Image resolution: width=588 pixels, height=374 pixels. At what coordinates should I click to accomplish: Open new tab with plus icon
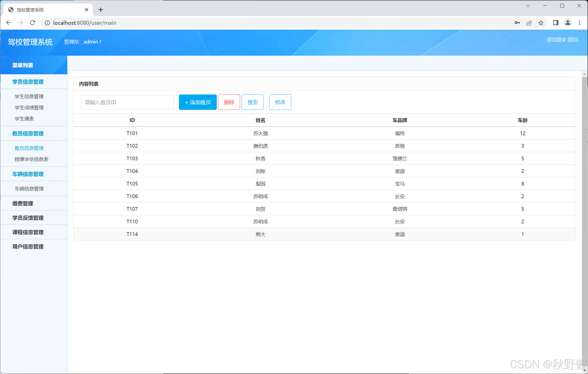100,10
